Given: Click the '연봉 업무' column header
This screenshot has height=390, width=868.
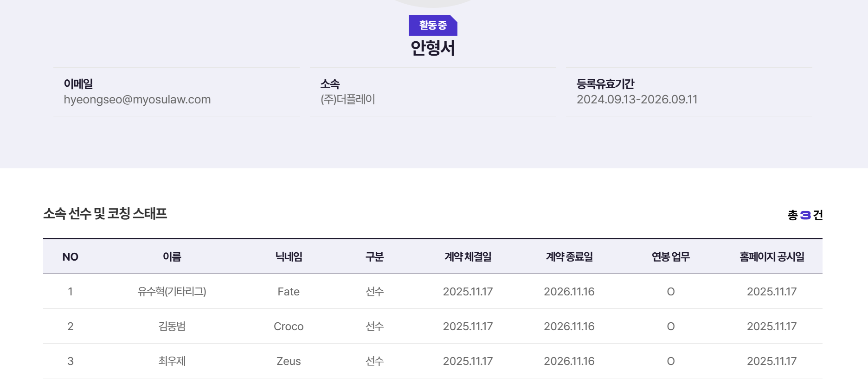Looking at the screenshot, I should click(x=670, y=257).
